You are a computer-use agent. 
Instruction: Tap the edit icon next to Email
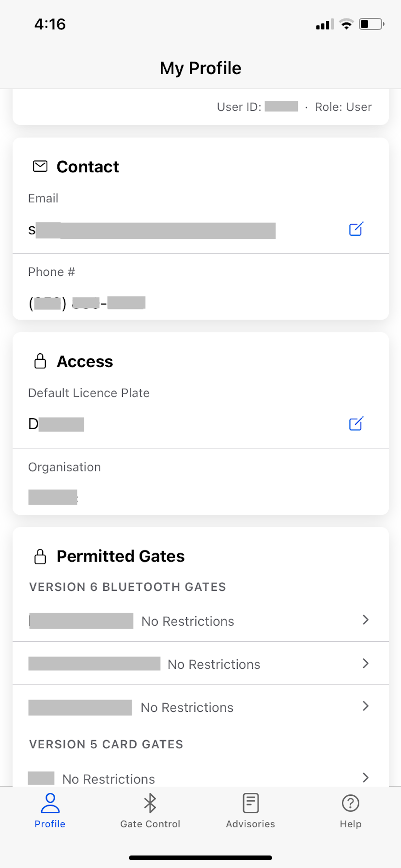coord(356,229)
